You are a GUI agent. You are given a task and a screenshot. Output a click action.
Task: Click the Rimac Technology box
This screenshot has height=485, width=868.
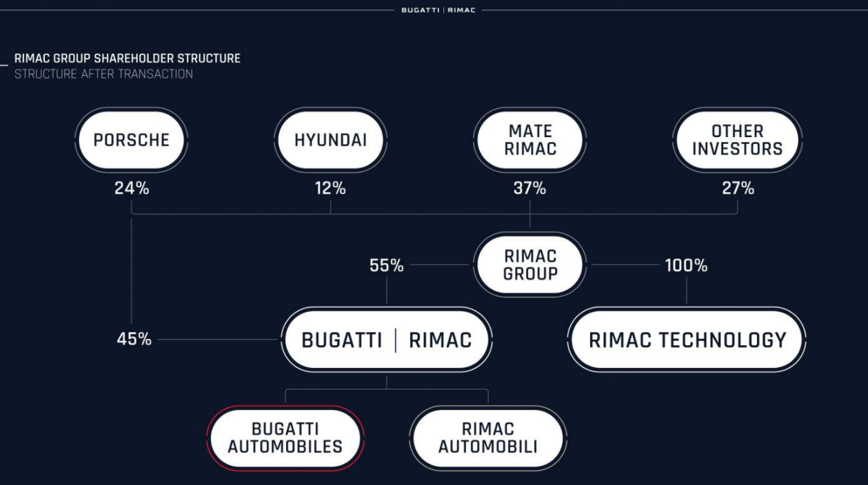pos(687,340)
